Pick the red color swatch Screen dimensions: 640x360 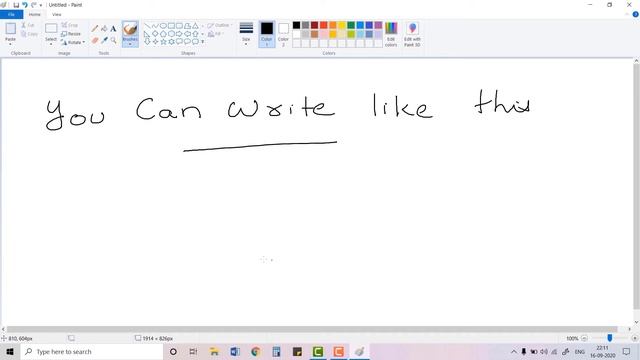(x=324, y=25)
